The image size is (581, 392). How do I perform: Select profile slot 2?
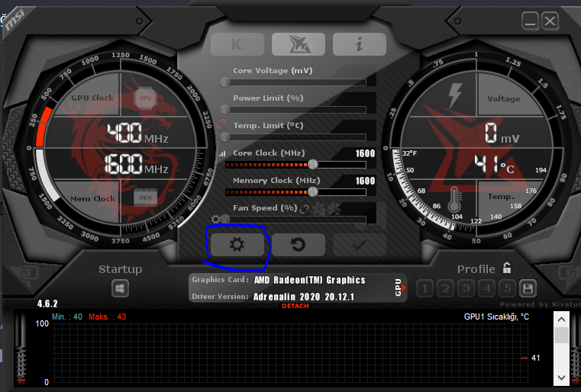[x=446, y=288]
